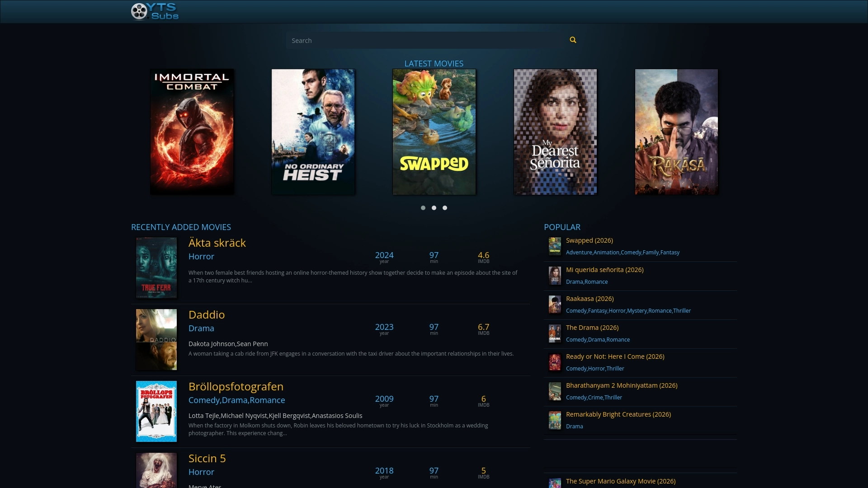Click the RECENTLY ADDED MOVIES heading
The width and height of the screenshot is (868, 488).
(181, 227)
